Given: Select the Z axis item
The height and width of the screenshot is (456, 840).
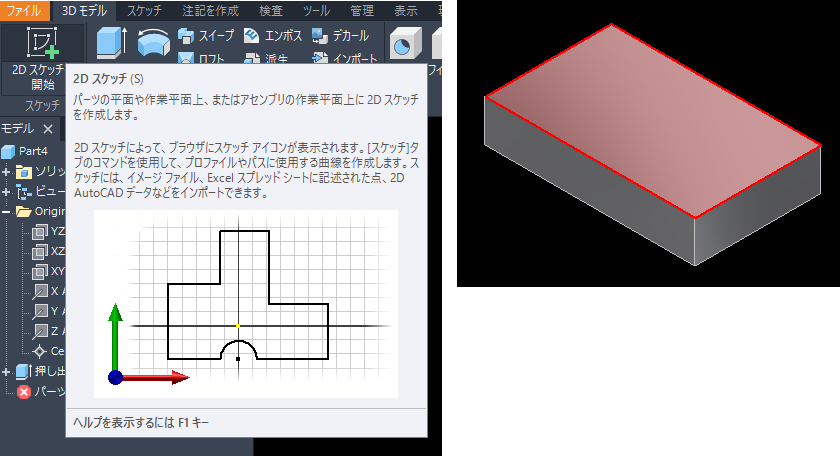Looking at the screenshot, I should 48,331.
